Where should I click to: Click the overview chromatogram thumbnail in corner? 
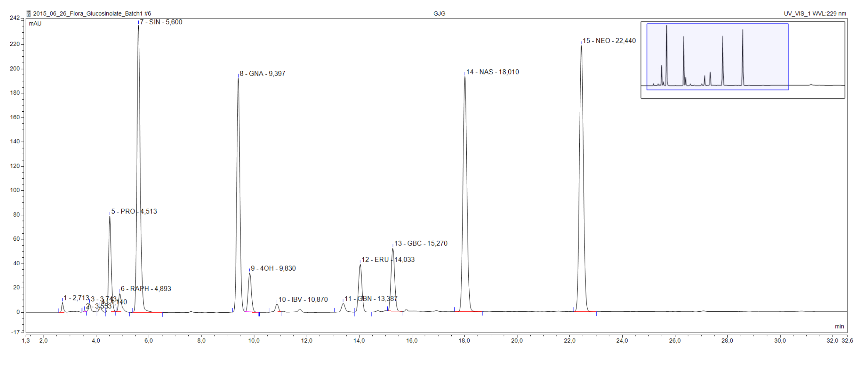(742, 60)
